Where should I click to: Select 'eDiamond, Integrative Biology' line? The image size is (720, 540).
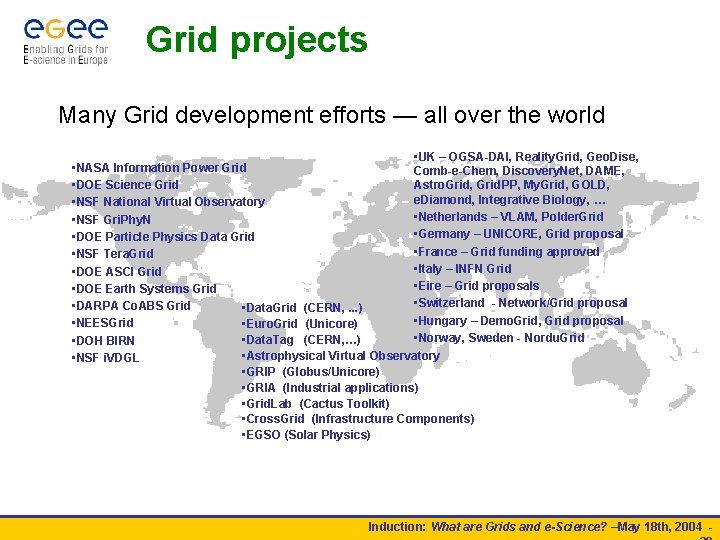(x=509, y=200)
